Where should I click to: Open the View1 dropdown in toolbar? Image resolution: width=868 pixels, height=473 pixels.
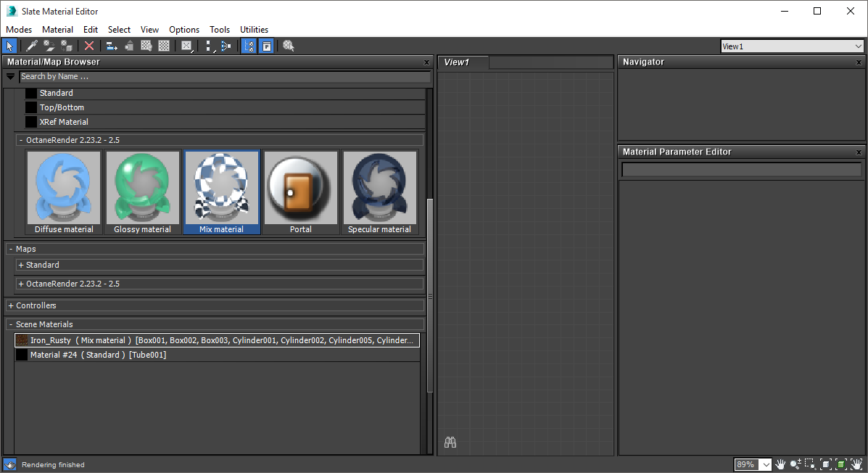click(792, 46)
